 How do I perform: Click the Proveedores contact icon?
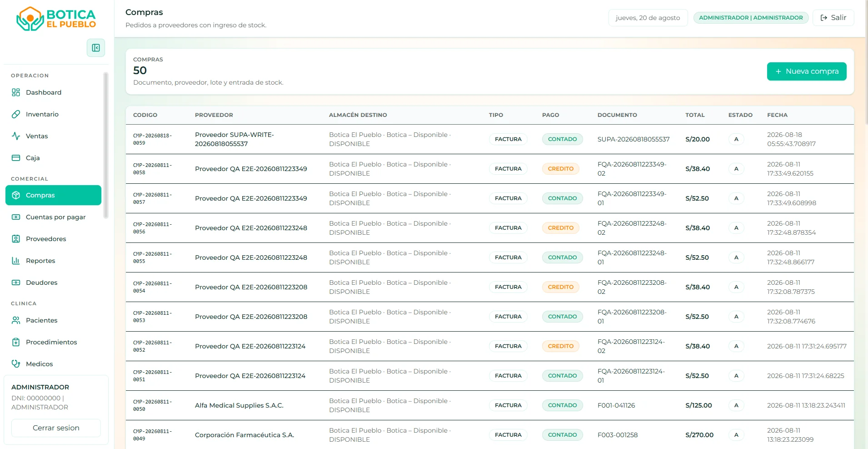[16, 239]
